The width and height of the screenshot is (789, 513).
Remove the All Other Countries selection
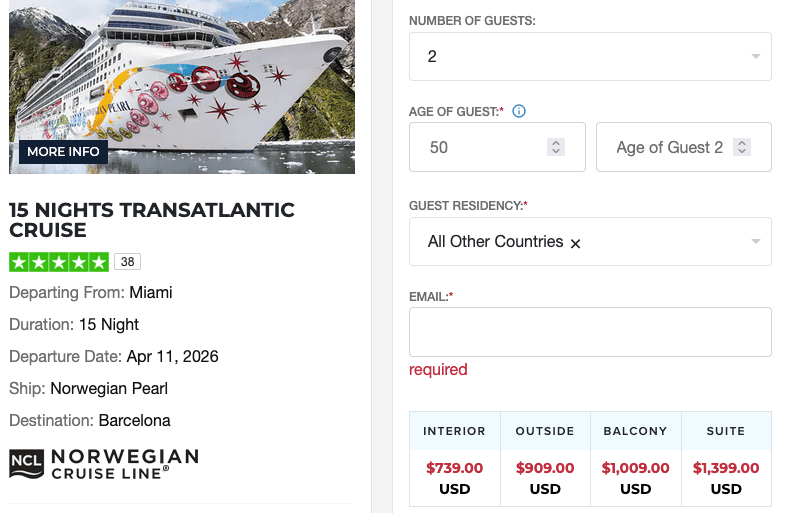click(576, 243)
